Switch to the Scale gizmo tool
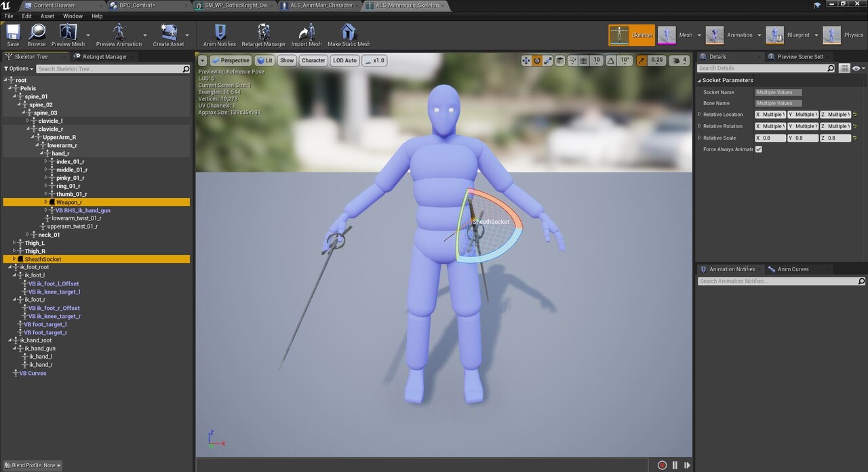Viewport: 868px width, 472px height. tap(547, 60)
